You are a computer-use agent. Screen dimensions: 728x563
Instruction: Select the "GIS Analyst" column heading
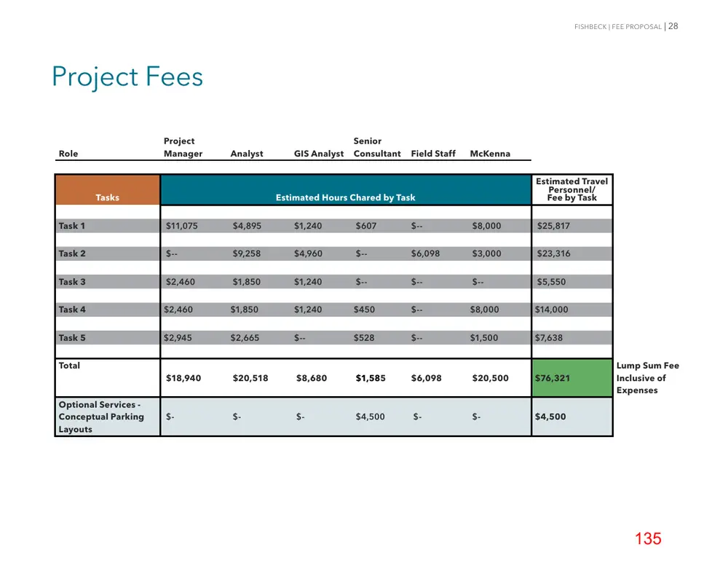[x=319, y=154]
